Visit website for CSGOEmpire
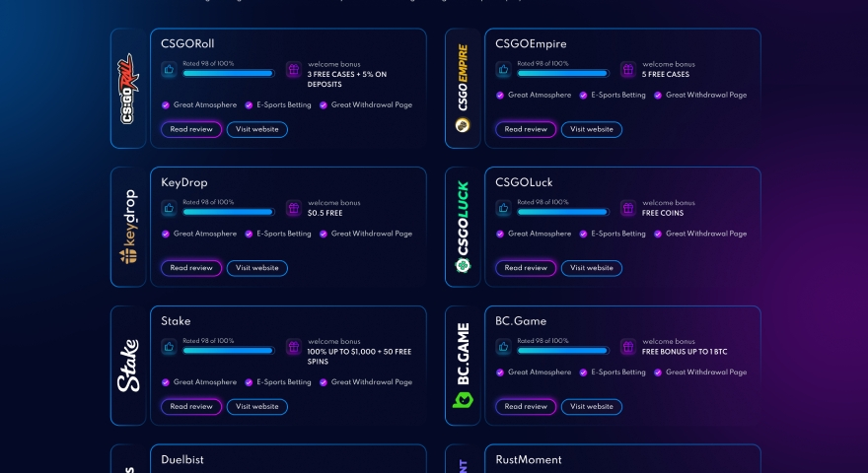The width and height of the screenshot is (868, 473). 591,129
